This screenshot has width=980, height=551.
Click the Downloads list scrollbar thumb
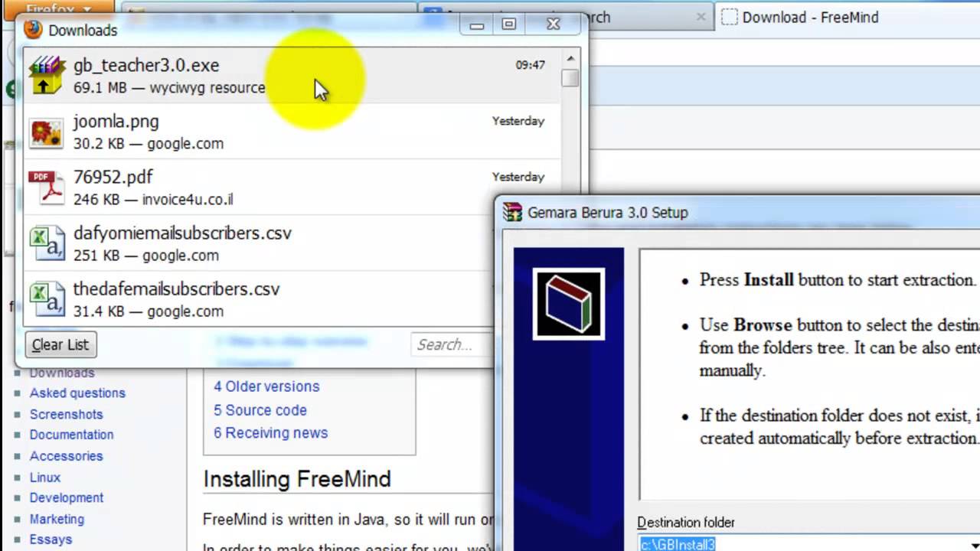(x=570, y=78)
